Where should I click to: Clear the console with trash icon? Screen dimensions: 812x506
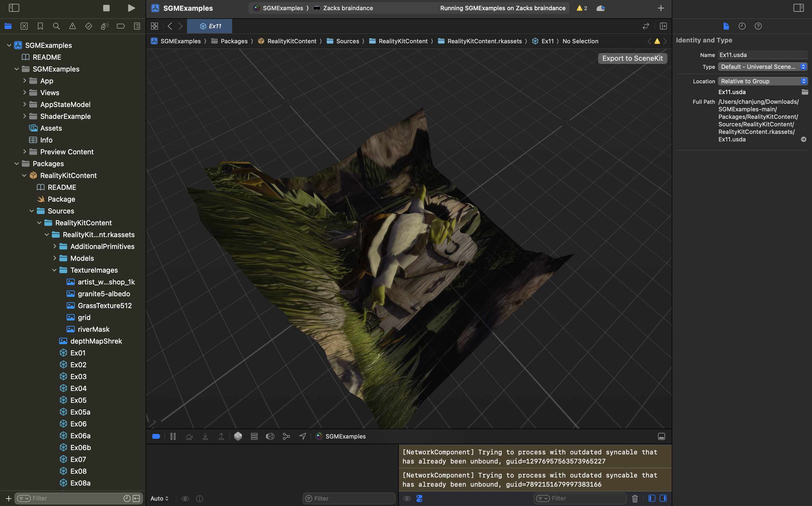coord(635,498)
